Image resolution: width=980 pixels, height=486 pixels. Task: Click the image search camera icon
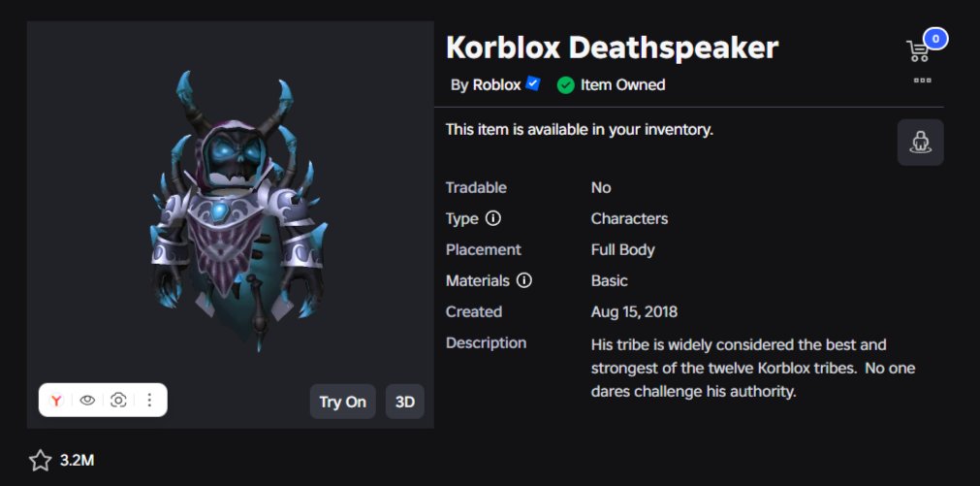118,401
